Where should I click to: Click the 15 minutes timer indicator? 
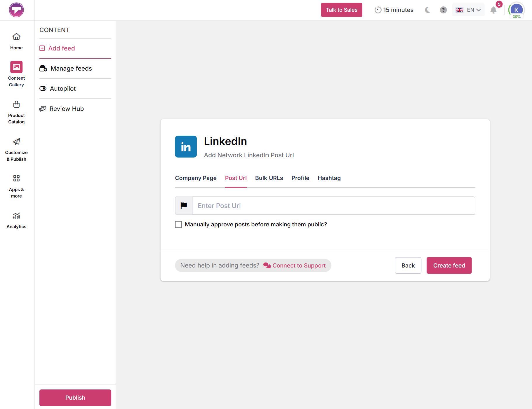(394, 10)
